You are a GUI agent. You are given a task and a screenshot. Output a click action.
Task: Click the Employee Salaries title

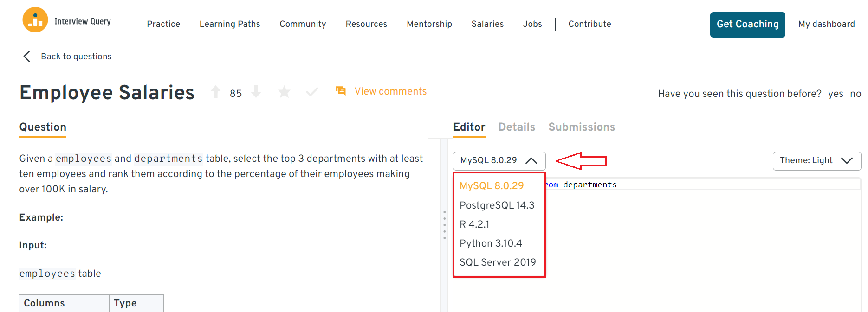click(107, 92)
